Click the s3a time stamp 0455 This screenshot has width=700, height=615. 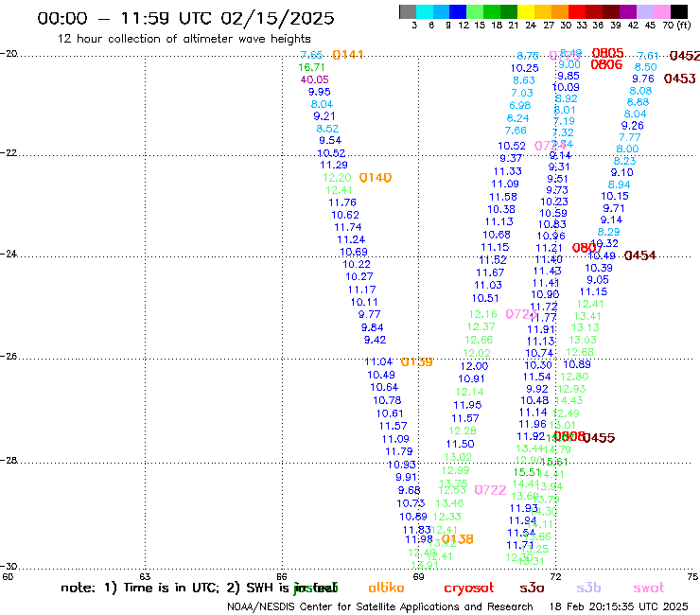(x=599, y=438)
